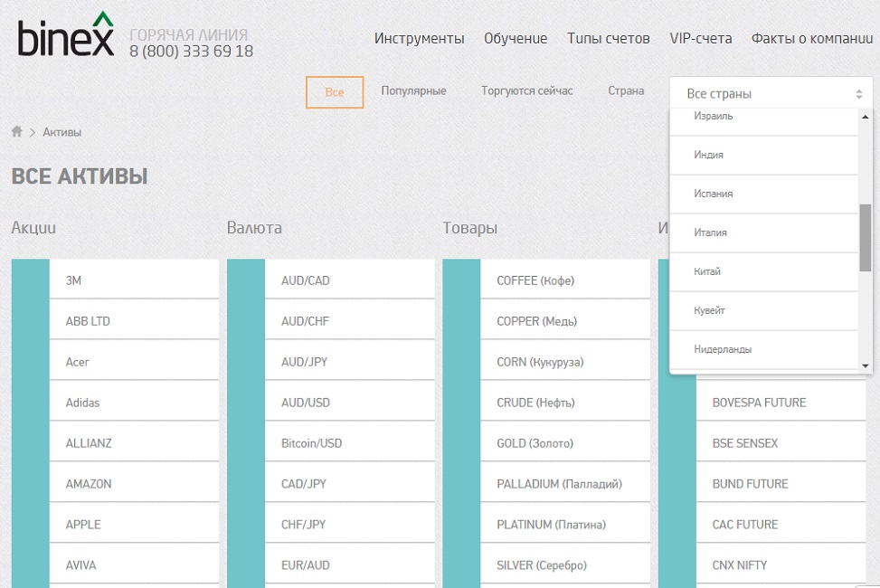The height and width of the screenshot is (588, 880).
Task: Open BSE SENSEX index
Action: 781,441
